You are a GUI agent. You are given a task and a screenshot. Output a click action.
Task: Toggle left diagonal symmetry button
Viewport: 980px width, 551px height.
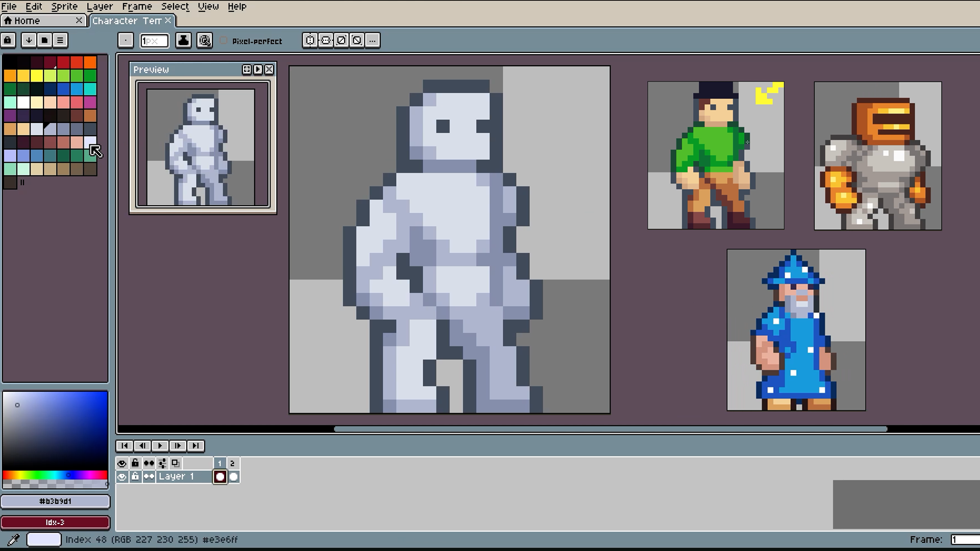[x=357, y=40]
